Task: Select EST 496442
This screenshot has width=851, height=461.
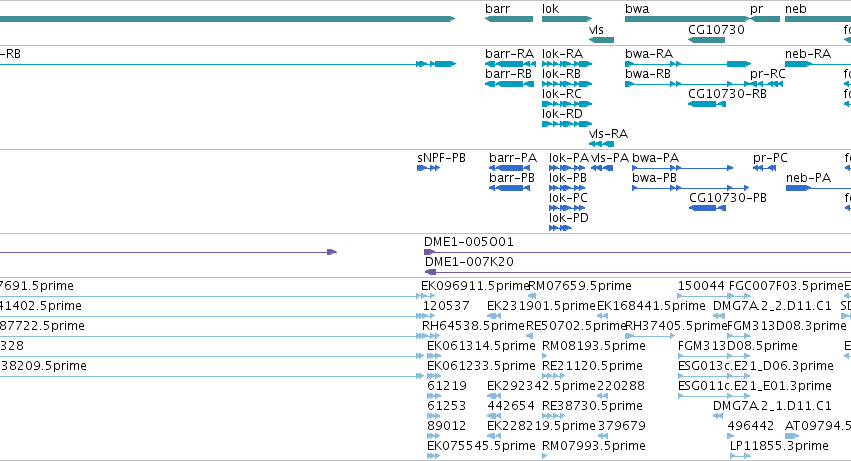Action: (733, 436)
